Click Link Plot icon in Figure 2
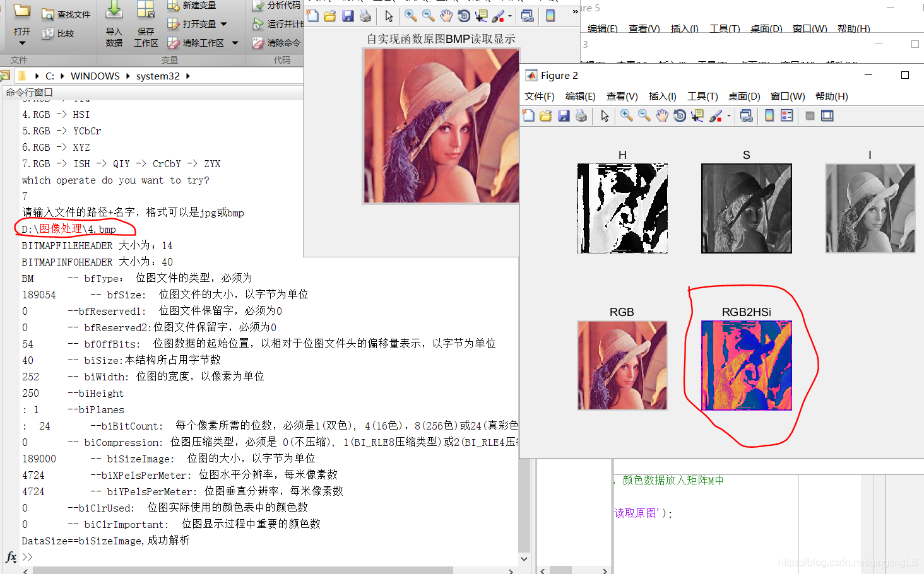 747,115
